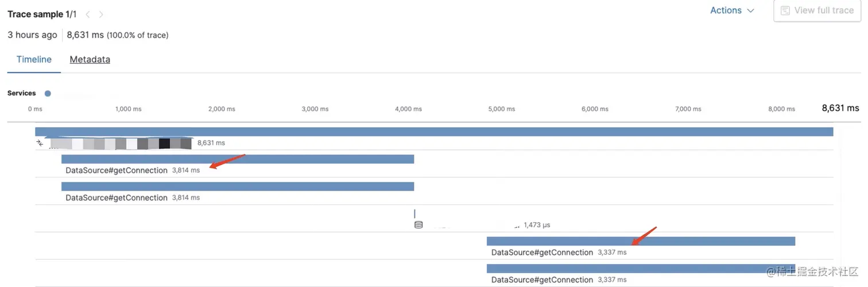Click the transaction type icon beside 8,631 ms label

tap(40, 143)
